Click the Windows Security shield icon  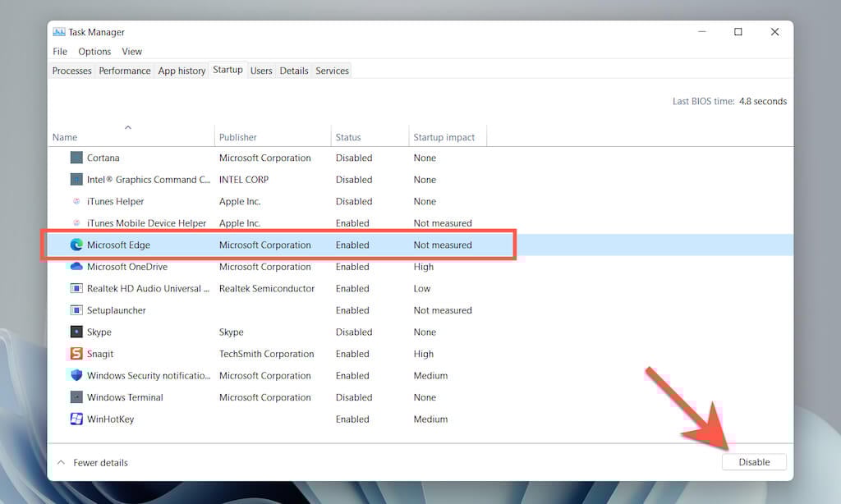click(x=76, y=375)
